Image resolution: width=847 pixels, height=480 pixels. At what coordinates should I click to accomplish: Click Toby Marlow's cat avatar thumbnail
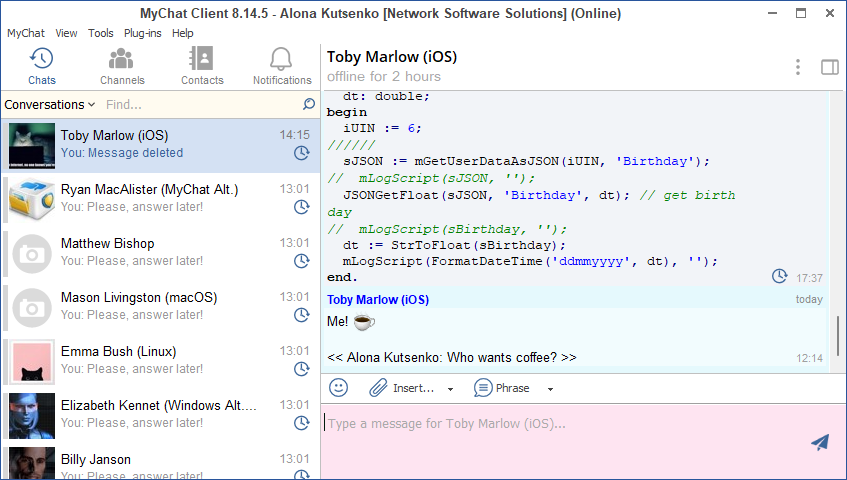coord(32,146)
